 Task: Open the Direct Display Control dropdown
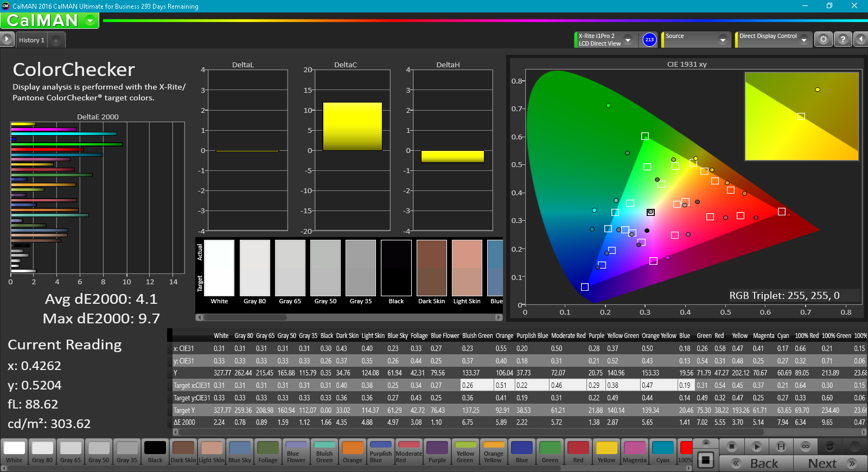pyautogui.click(x=803, y=40)
